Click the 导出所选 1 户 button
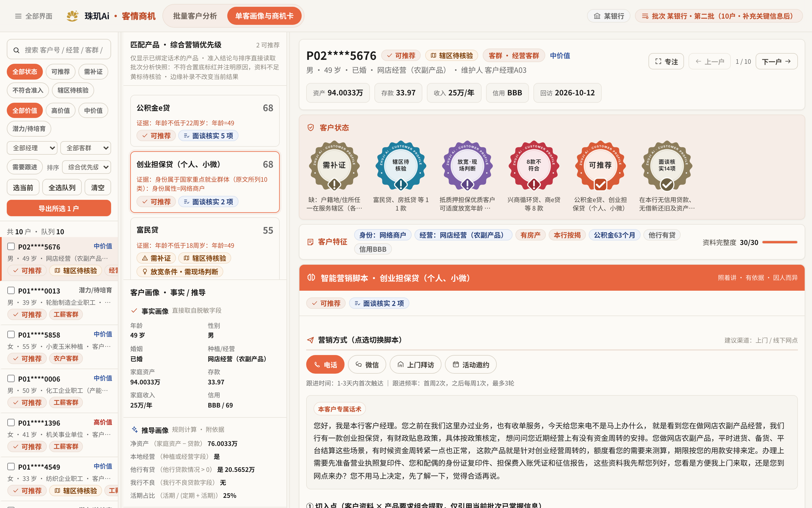The image size is (812, 508). (59, 208)
